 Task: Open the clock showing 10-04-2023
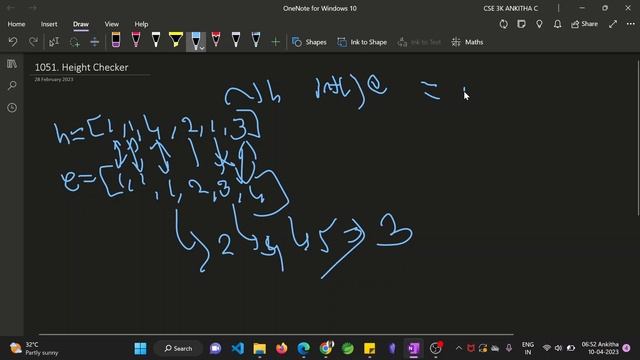[x=600, y=348]
